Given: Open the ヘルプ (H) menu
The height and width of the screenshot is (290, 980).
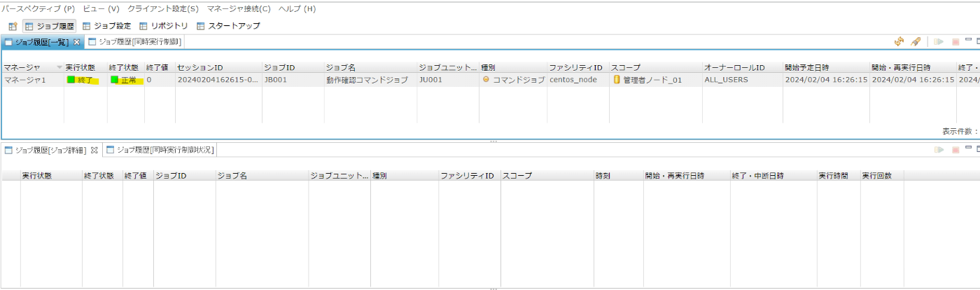Looking at the screenshot, I should pos(297,9).
